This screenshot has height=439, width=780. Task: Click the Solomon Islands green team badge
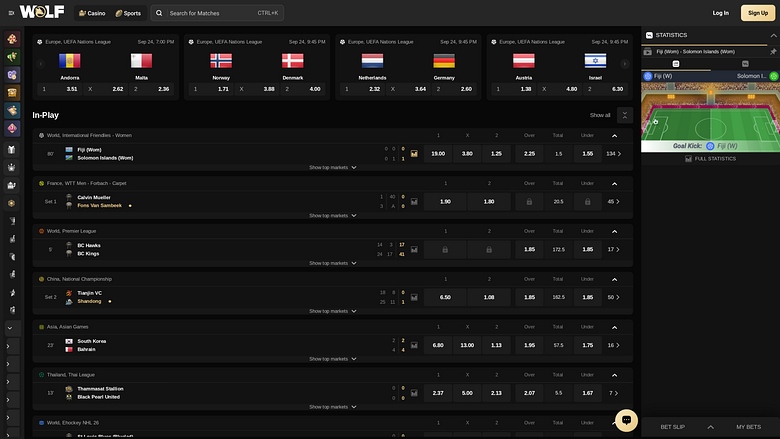774,76
